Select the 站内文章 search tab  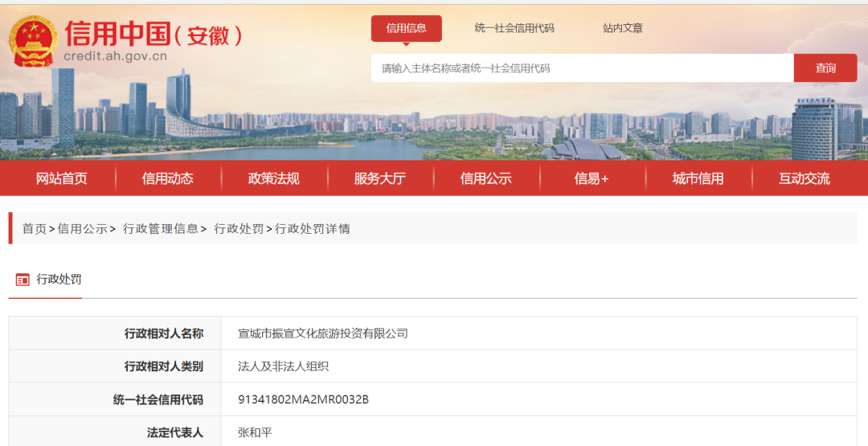[x=623, y=28]
